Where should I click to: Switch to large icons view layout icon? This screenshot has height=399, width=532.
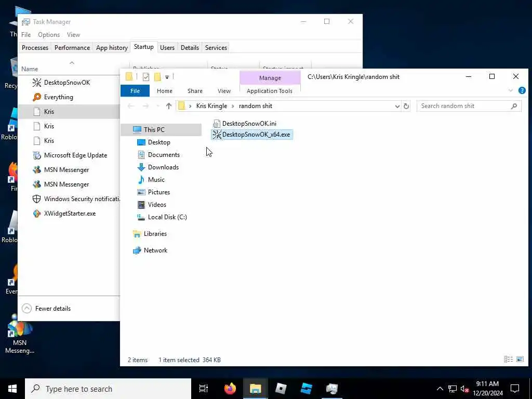tap(520, 360)
